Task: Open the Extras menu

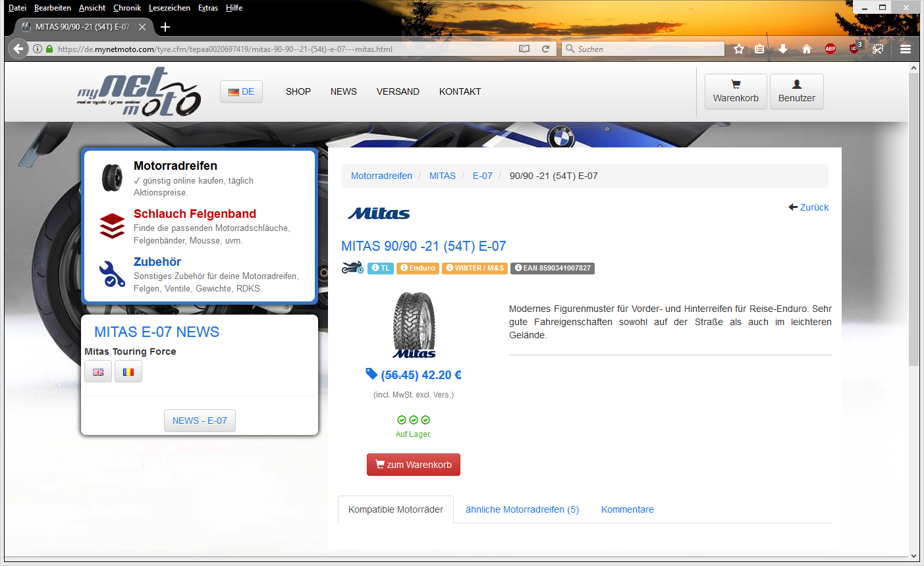Action: tap(208, 8)
